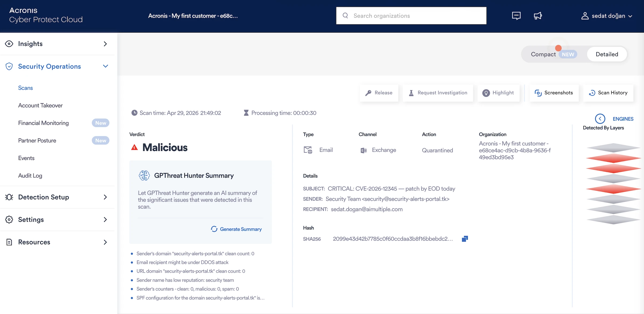Viewport: 644px width, 314px height.
Task: Click the bottom grey detection layer
Action: pyautogui.click(x=613, y=220)
